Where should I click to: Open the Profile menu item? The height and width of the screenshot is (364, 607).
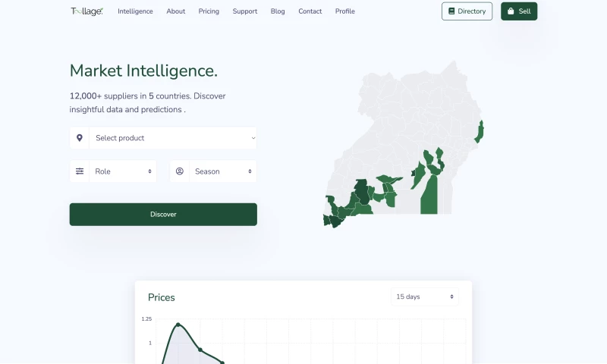344,11
